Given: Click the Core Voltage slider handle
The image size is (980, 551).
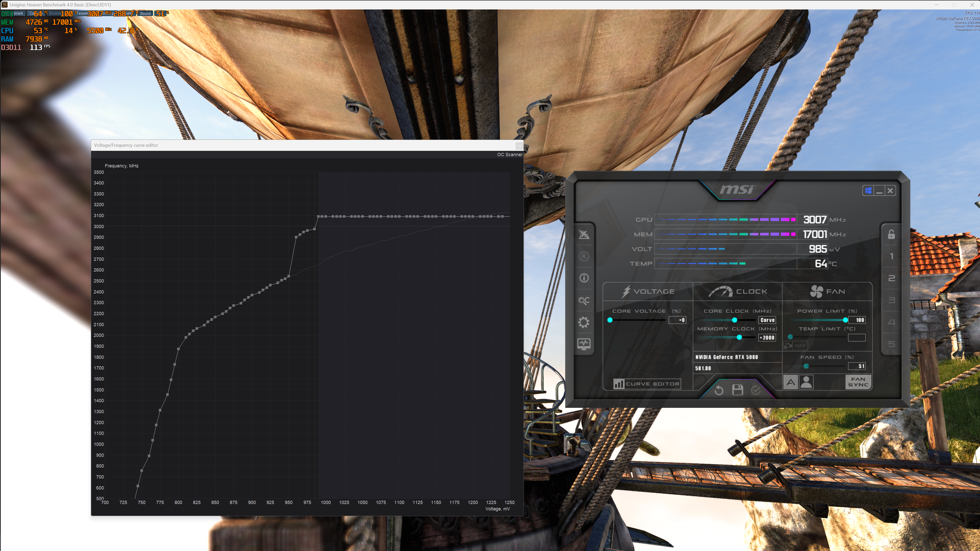Looking at the screenshot, I should [610, 320].
